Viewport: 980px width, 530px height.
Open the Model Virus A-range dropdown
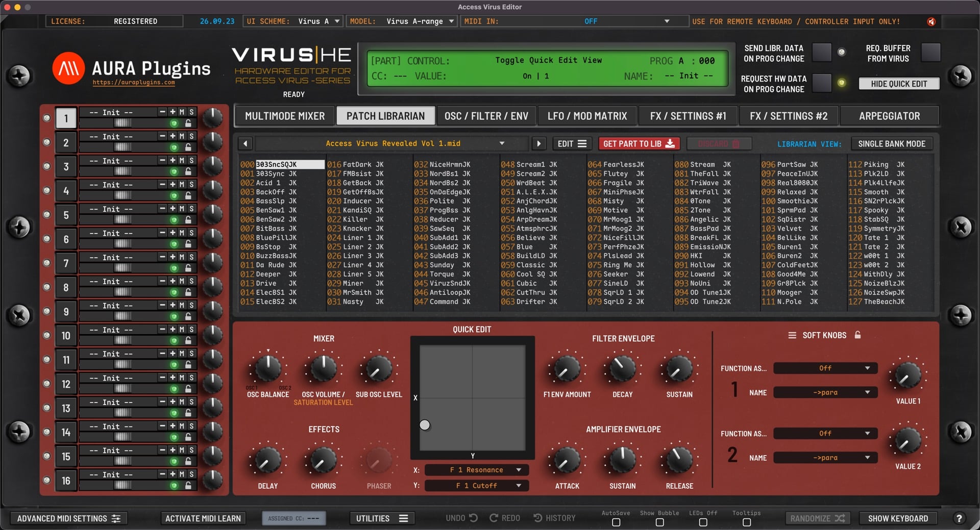point(402,21)
